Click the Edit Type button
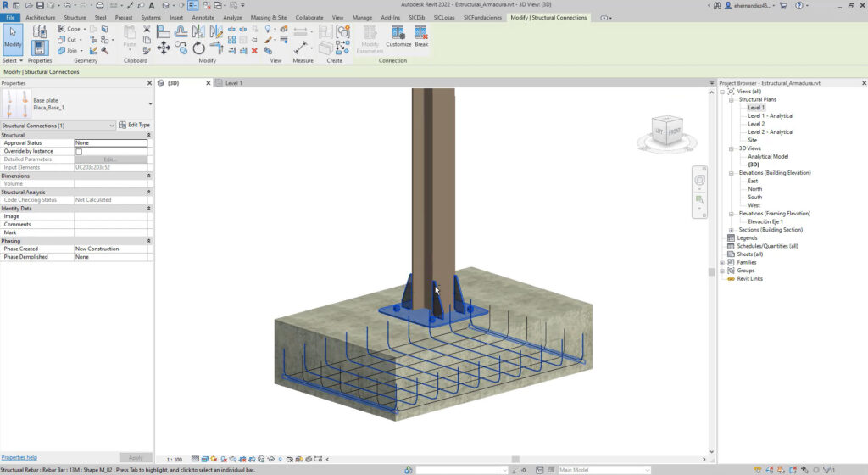Viewport: 868px width, 475px height. pos(134,126)
